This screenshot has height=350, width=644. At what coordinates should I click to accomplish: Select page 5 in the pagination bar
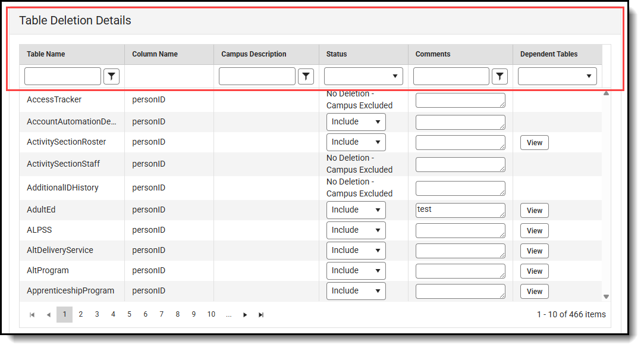pos(129,314)
